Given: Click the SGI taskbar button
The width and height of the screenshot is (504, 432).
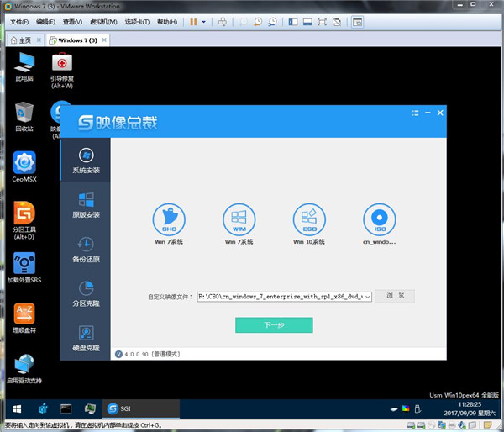Looking at the screenshot, I should [141, 408].
